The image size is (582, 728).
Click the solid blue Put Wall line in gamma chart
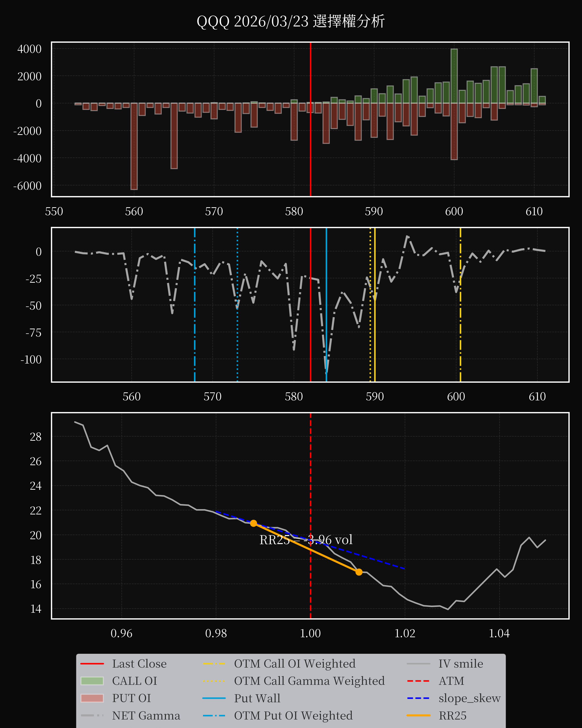[x=326, y=305]
